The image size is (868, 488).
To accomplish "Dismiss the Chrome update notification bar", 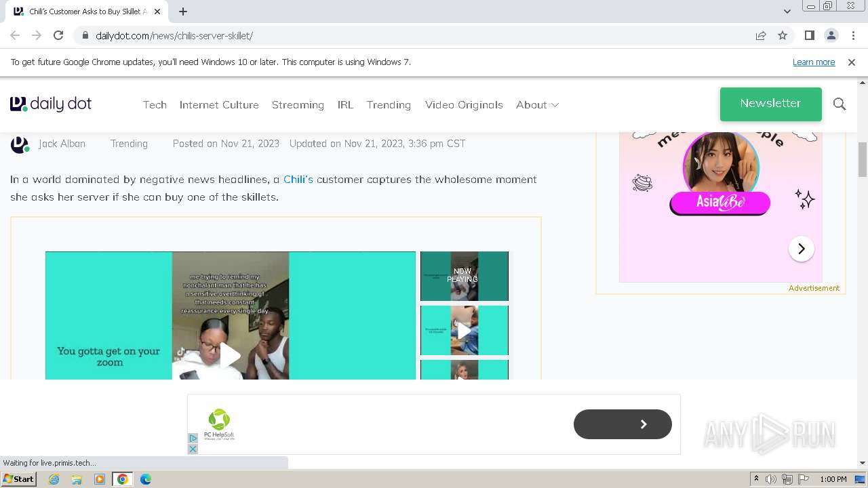I will coord(852,62).
